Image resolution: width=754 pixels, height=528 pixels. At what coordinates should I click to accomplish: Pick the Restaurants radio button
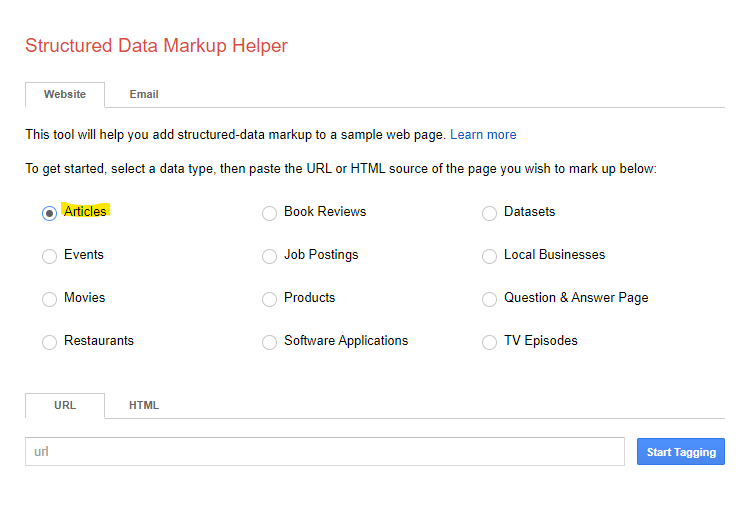click(49, 342)
